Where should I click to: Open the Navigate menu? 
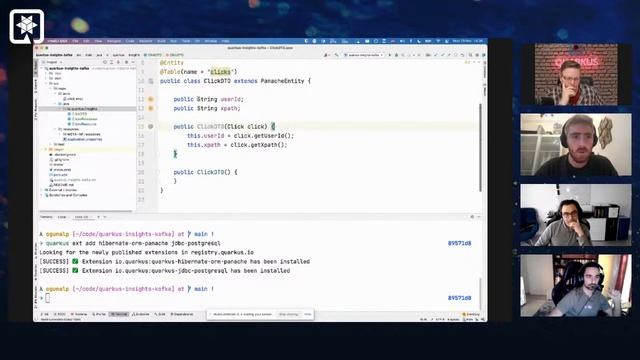(x=113, y=41)
